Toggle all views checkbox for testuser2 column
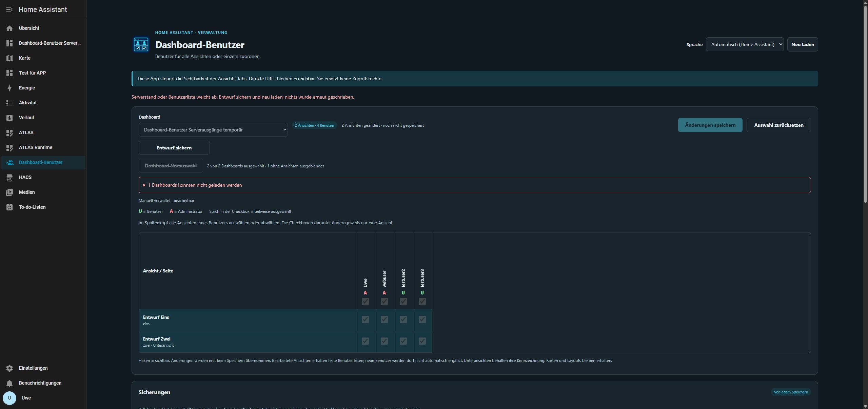 point(403,301)
